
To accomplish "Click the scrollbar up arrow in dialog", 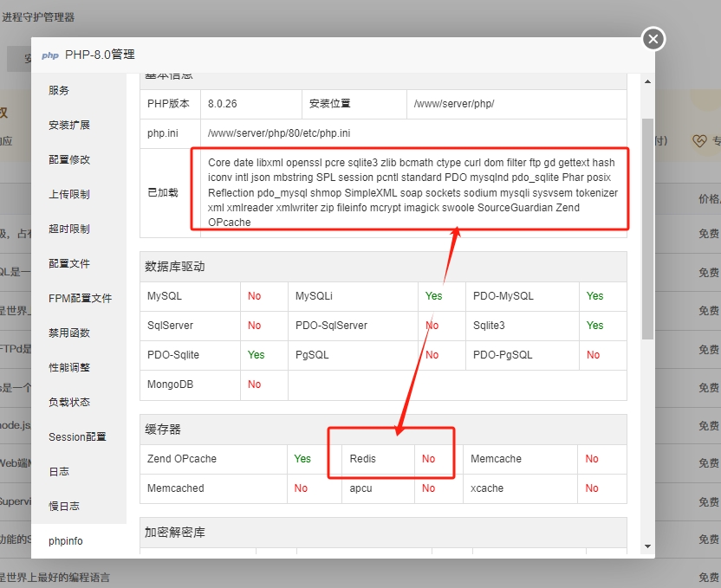I will (647, 81).
